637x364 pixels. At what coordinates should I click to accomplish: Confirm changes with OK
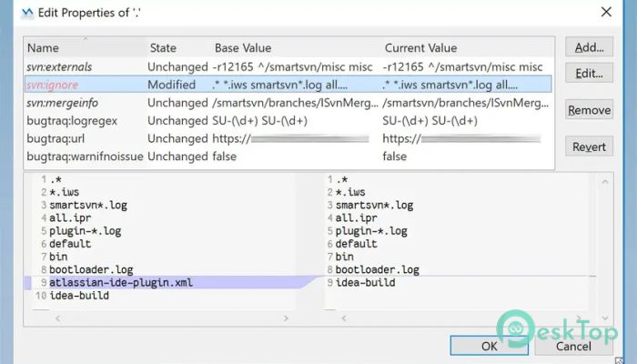(490, 346)
